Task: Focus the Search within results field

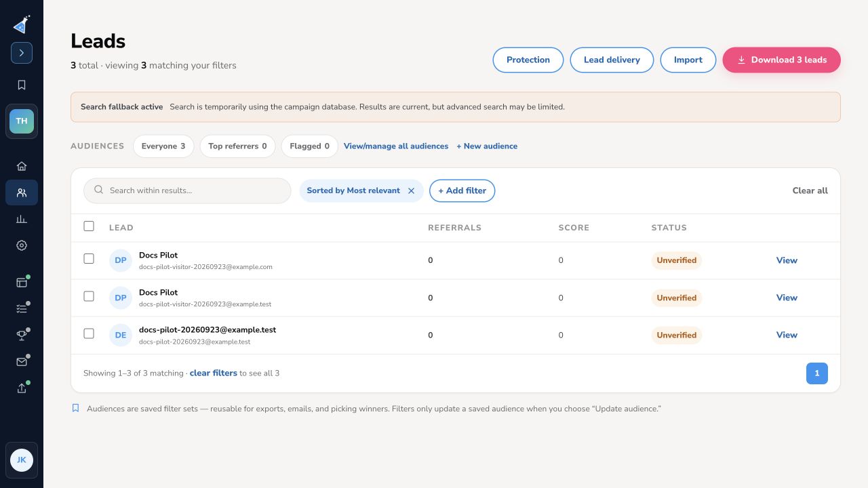Action: (x=187, y=191)
